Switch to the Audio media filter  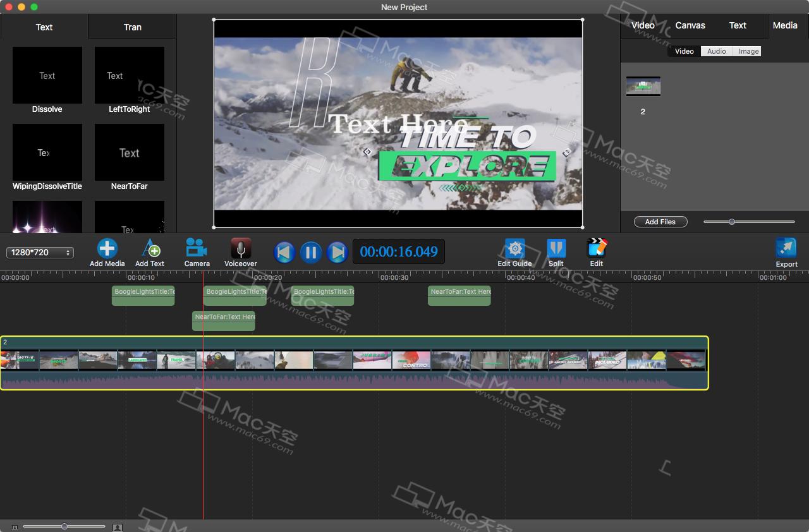(x=716, y=51)
